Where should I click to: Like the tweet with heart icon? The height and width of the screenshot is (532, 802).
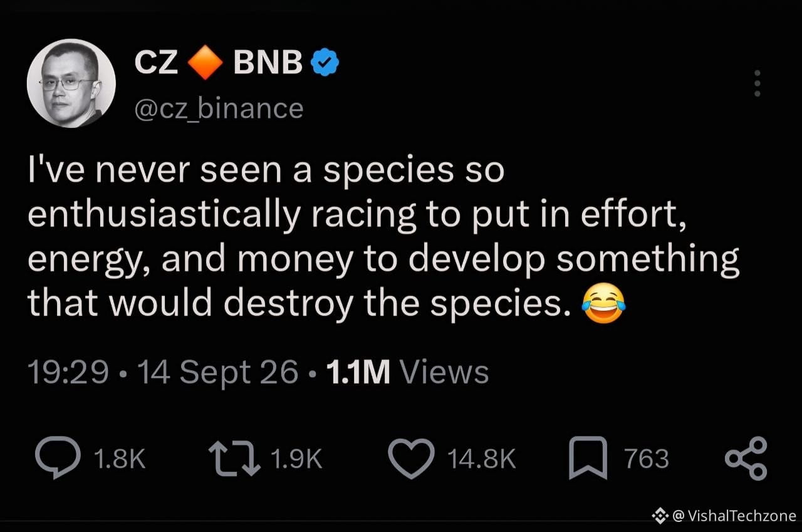click(x=411, y=458)
